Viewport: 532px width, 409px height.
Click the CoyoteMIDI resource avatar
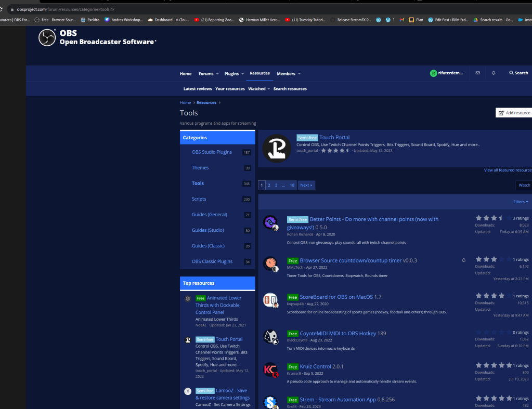click(x=270, y=337)
